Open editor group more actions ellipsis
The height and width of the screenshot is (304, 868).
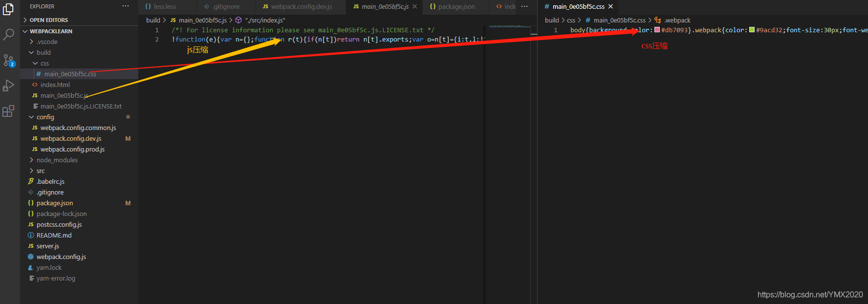tap(524, 6)
